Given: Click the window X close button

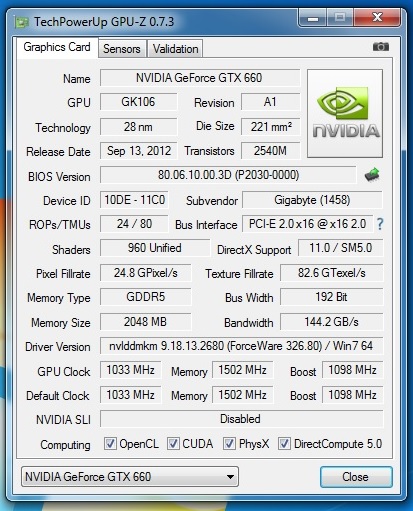Looking at the screenshot, I should (x=377, y=17).
